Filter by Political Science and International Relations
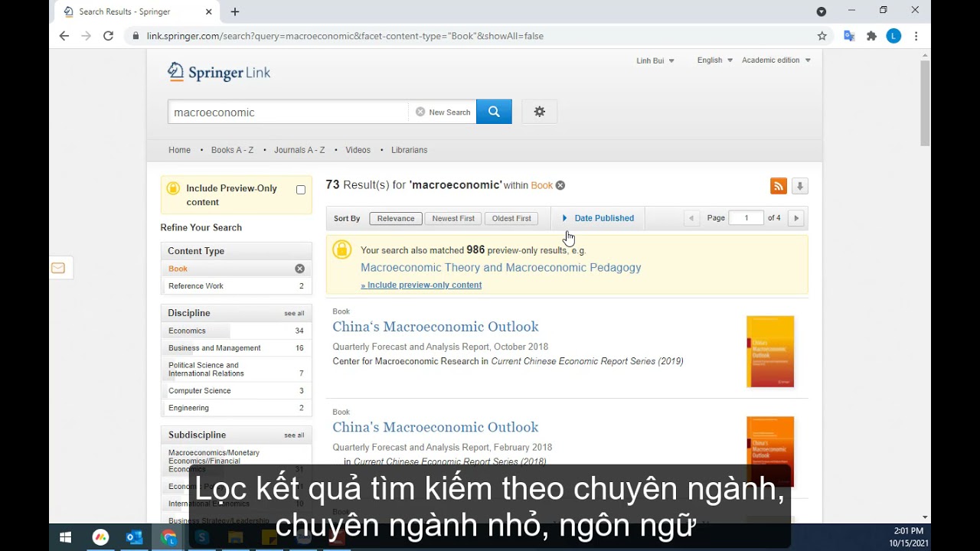 [236, 370]
